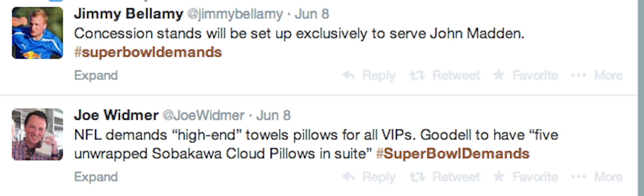Screen dimensions: 644x196
Task: Favorite Joe Widmer's tweet with the star
Action: tap(499, 176)
